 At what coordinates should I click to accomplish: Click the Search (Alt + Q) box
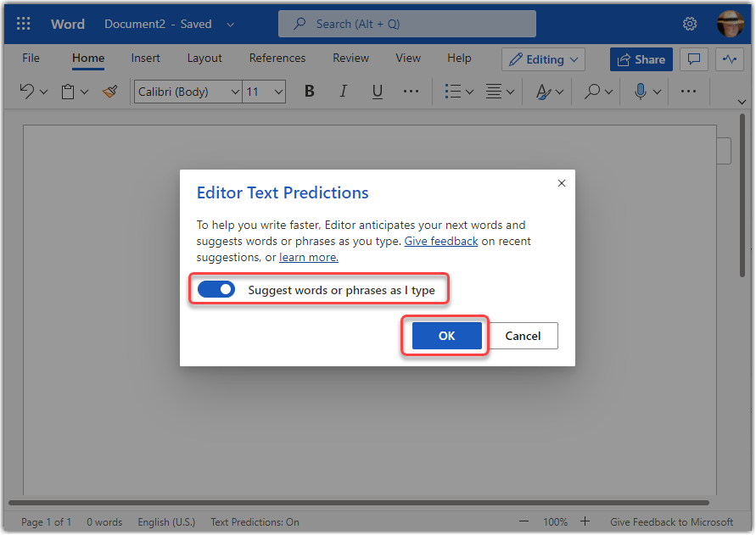(407, 24)
